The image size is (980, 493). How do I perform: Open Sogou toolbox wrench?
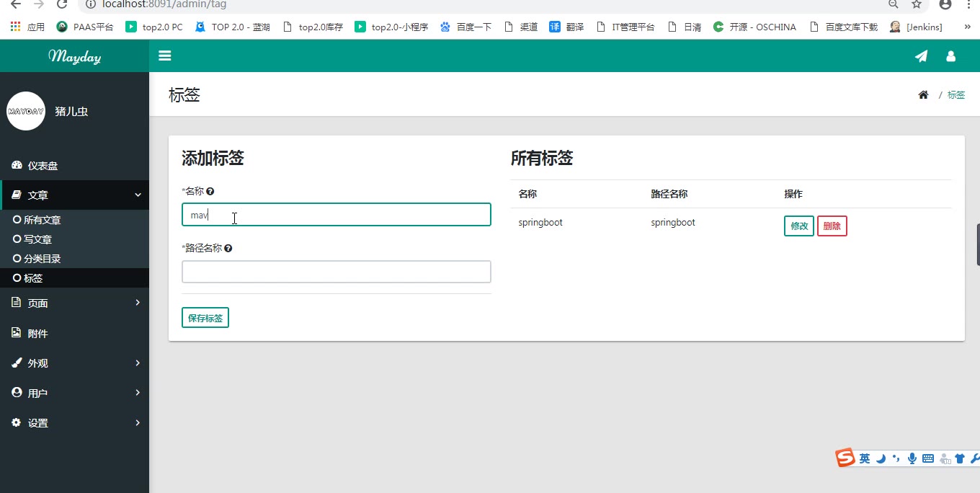click(975, 458)
